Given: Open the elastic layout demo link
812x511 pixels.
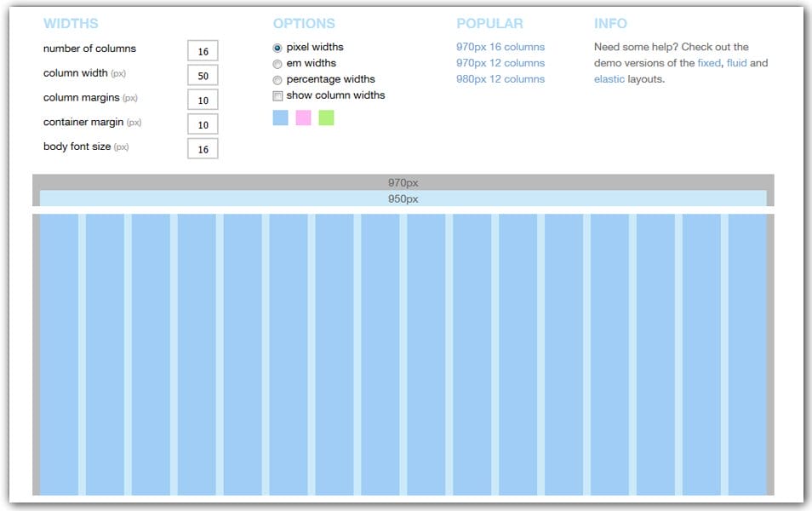Looking at the screenshot, I should (609, 79).
